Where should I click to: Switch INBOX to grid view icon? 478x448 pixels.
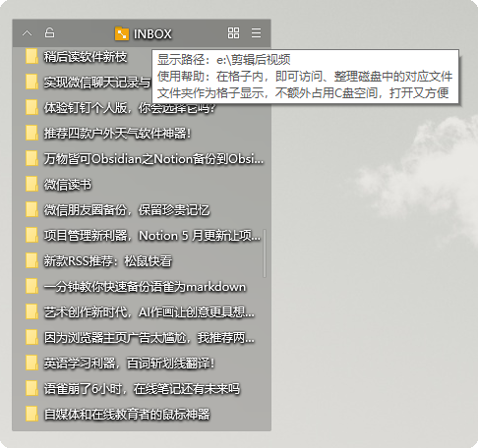click(x=233, y=33)
